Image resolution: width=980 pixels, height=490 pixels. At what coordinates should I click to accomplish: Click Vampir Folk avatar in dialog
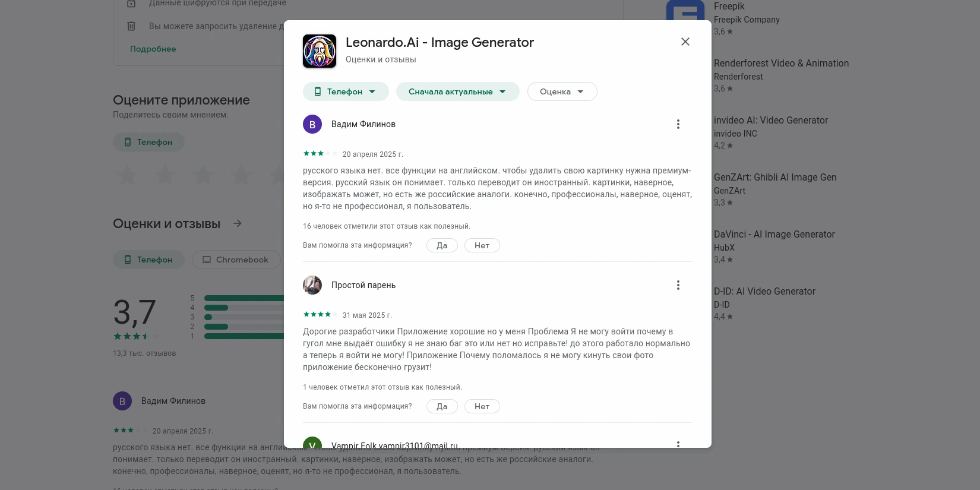pyautogui.click(x=312, y=442)
